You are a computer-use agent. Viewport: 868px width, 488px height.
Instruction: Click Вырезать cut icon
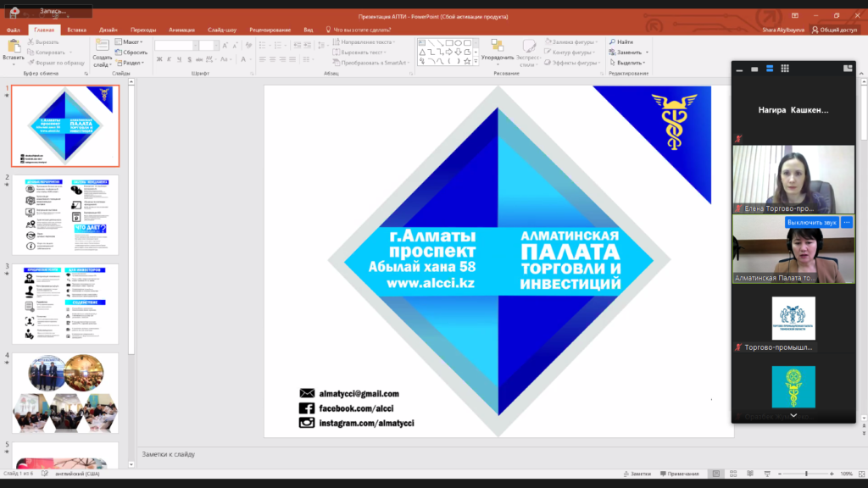31,42
